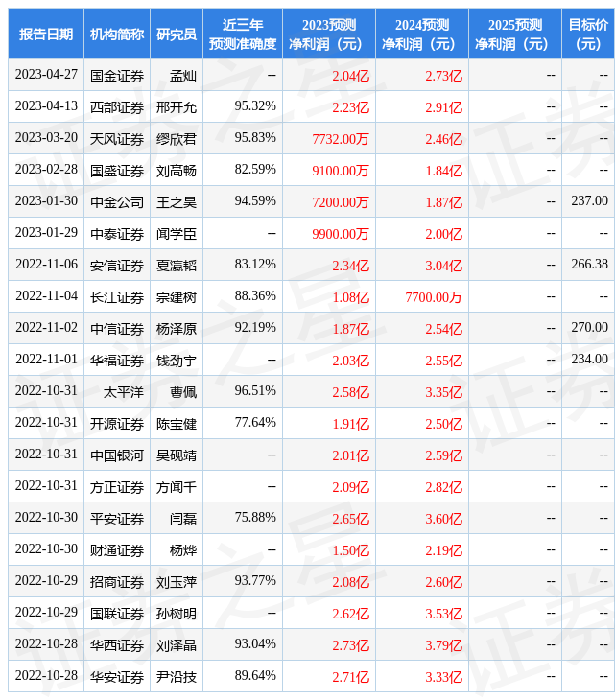Click researcher 邢开允
The image size is (615, 700).
tap(177, 107)
